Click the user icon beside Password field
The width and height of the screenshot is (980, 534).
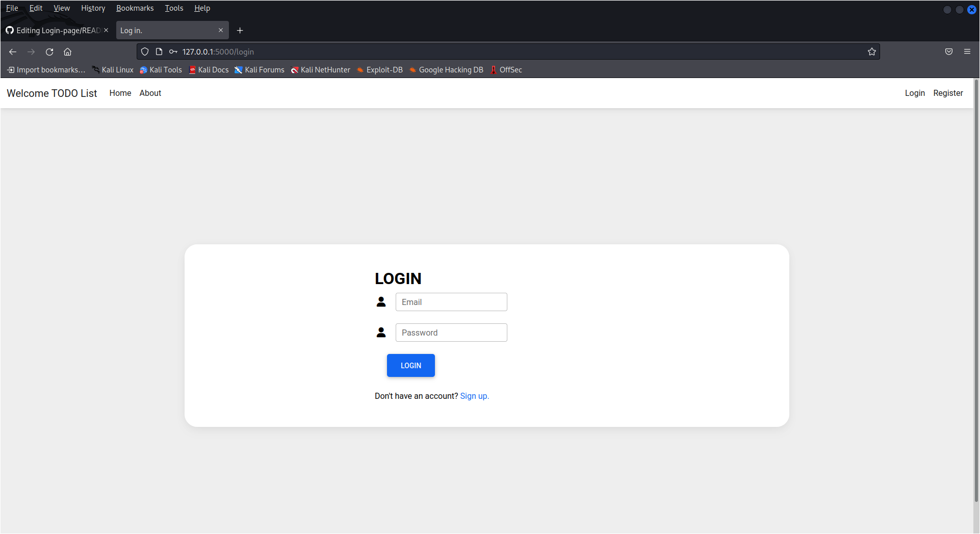(x=381, y=333)
